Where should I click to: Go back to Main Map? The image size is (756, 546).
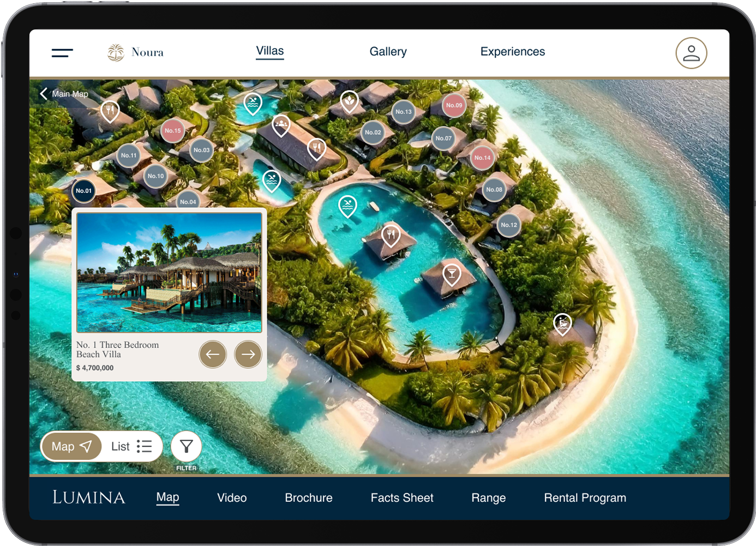click(x=64, y=94)
